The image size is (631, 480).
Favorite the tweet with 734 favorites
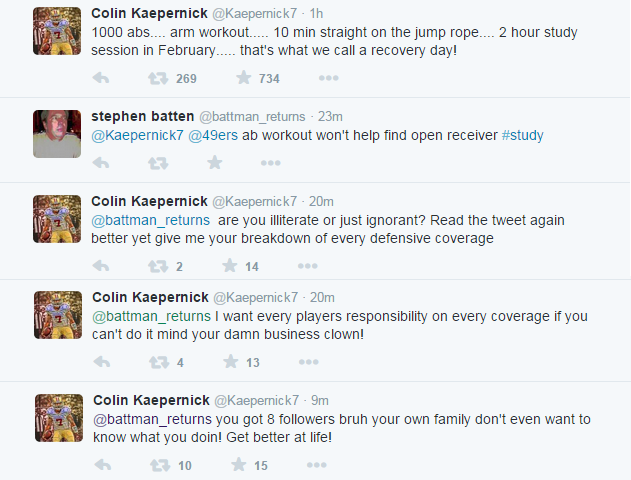coord(243,78)
